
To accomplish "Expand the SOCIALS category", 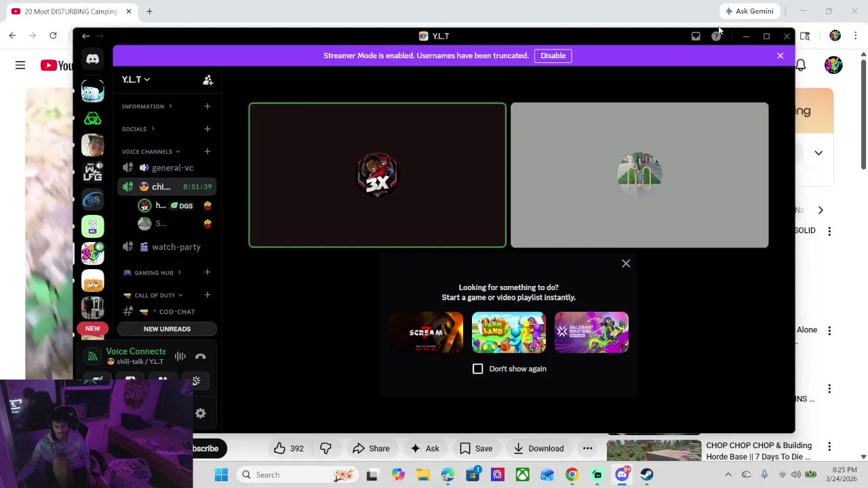I will (x=138, y=129).
